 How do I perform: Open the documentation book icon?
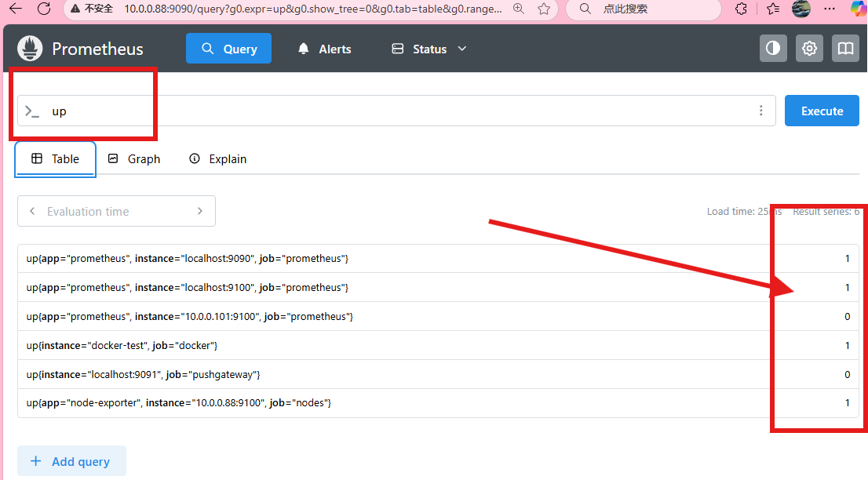point(845,49)
